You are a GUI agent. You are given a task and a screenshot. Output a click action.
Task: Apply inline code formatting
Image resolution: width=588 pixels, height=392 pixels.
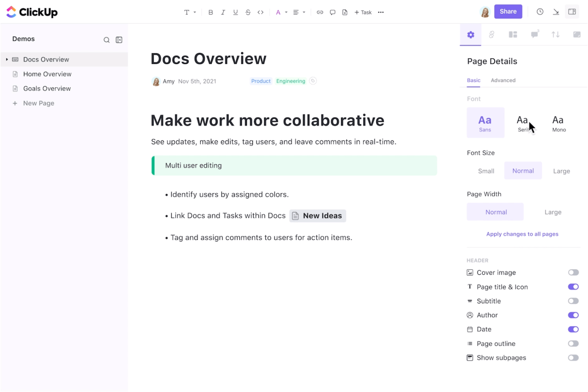[260, 12]
